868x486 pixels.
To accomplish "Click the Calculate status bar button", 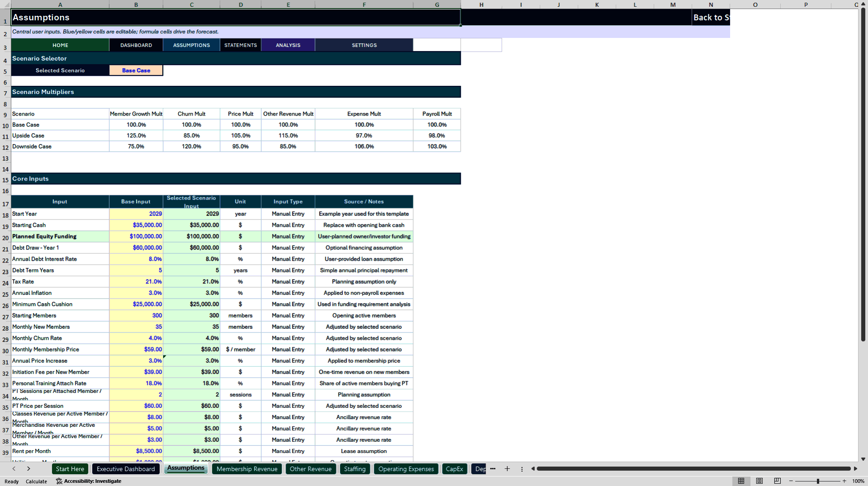I will coord(36,481).
